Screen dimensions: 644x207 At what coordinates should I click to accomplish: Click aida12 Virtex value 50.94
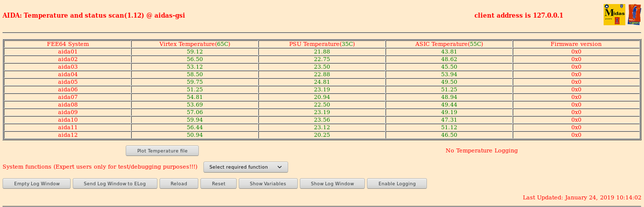195,135
